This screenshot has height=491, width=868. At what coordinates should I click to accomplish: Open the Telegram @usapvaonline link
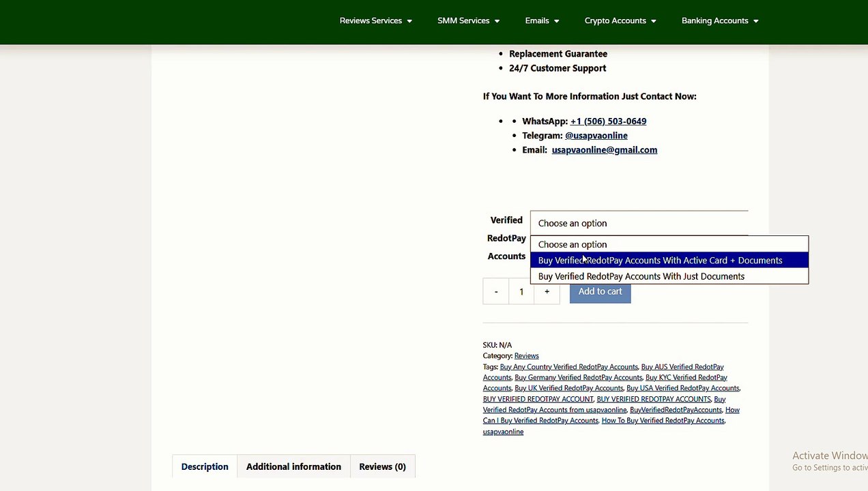pyautogui.click(x=596, y=136)
